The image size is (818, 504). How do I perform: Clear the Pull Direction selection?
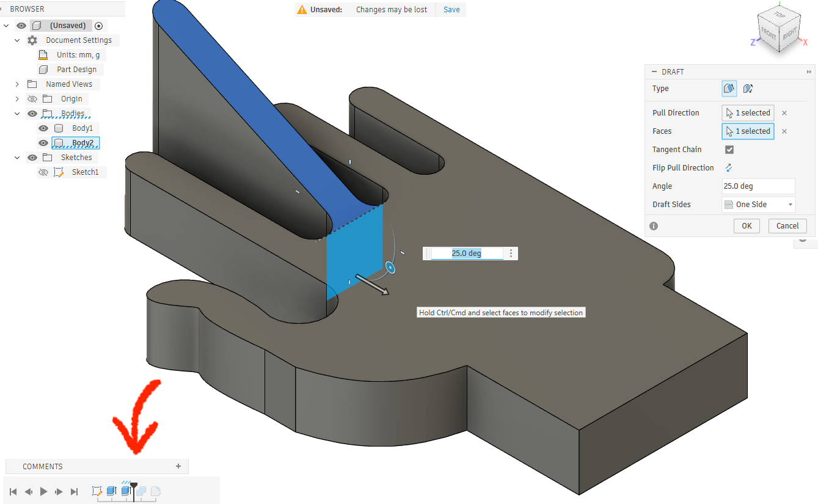click(784, 113)
